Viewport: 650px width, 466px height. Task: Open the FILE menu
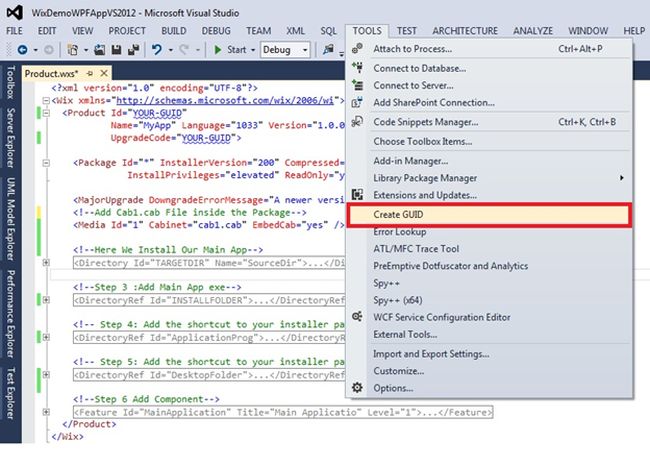[15, 31]
